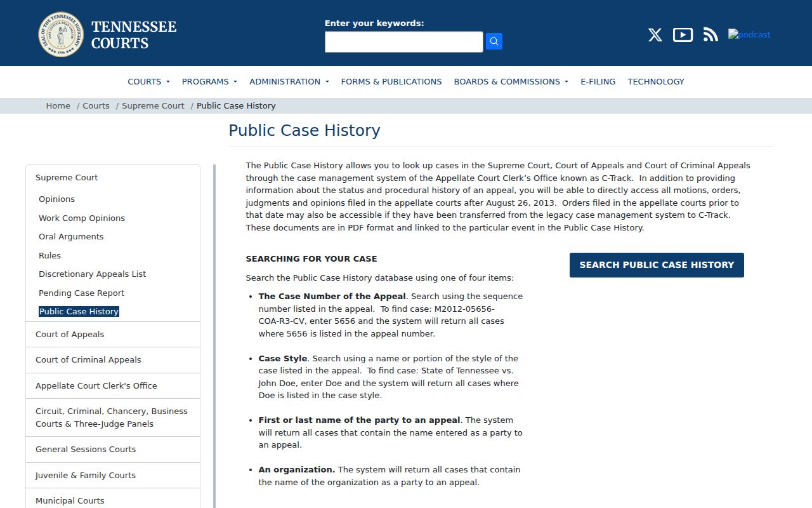Open the Technology menu item
The width and height of the screenshot is (812, 508).
tap(656, 81)
